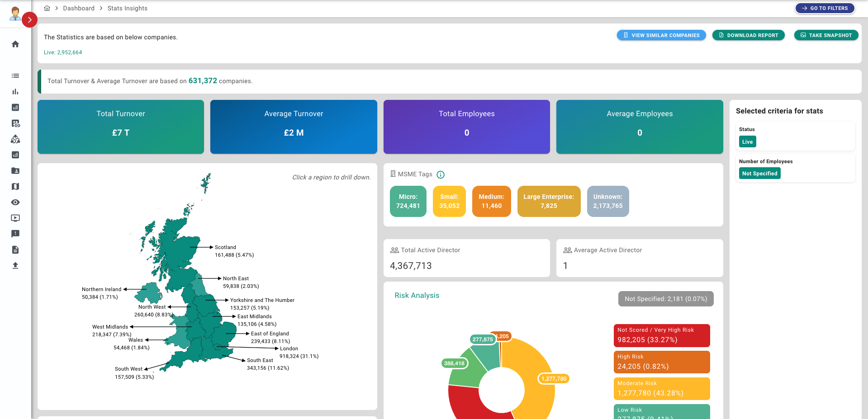Click View Similar Companies button
This screenshot has height=419, width=868.
(x=661, y=35)
